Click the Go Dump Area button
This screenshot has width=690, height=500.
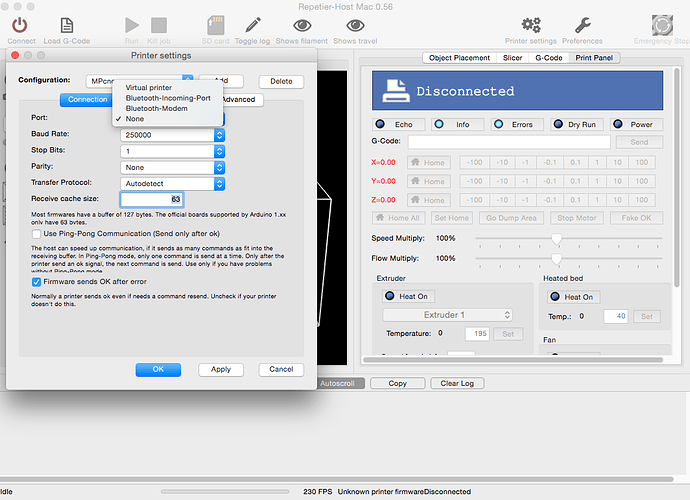(511, 218)
